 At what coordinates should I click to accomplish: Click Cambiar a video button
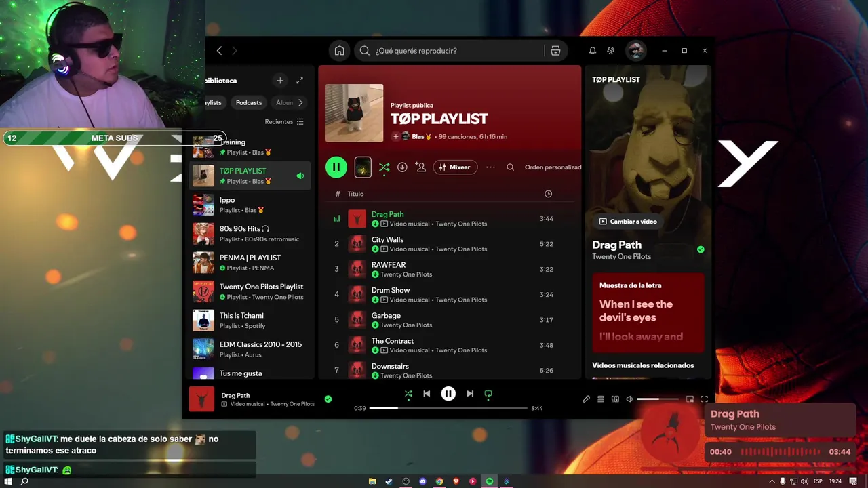[628, 222]
